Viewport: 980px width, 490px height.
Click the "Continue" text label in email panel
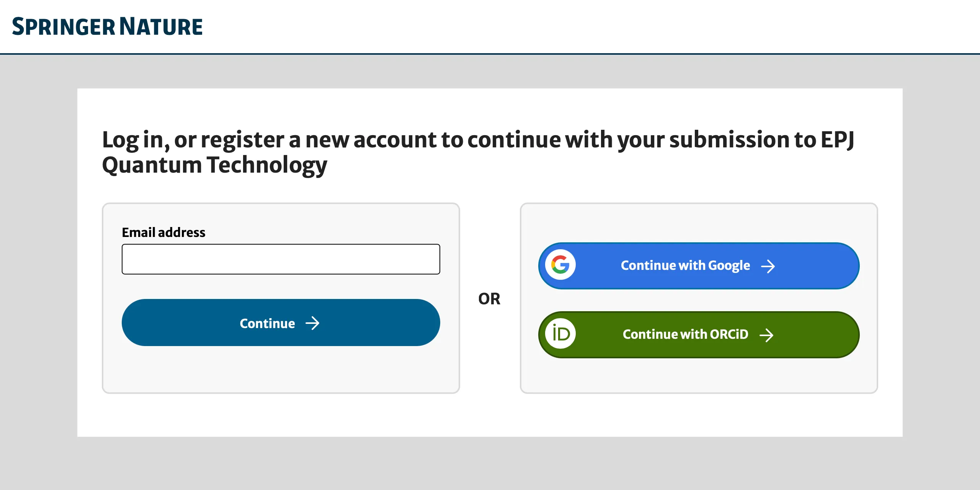[x=267, y=323]
